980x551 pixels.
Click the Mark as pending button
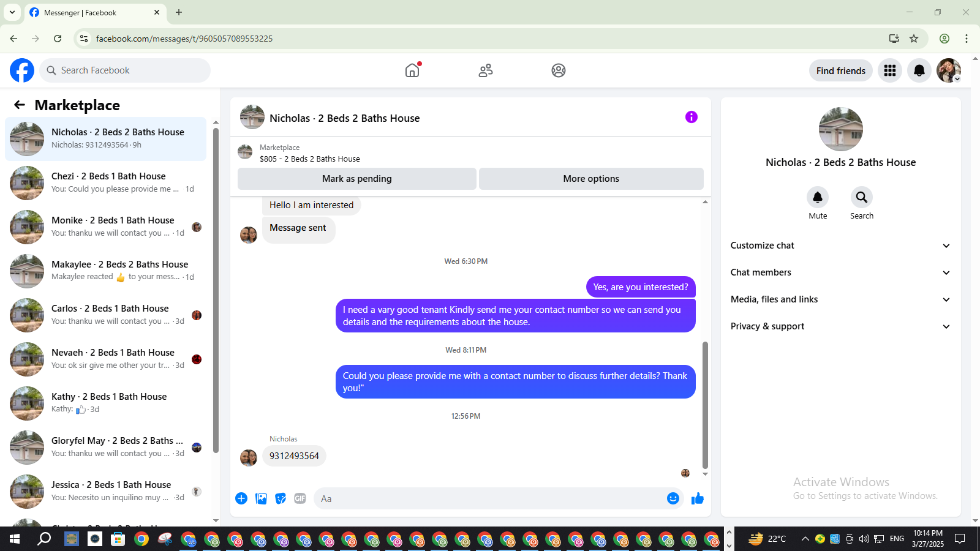click(x=357, y=179)
